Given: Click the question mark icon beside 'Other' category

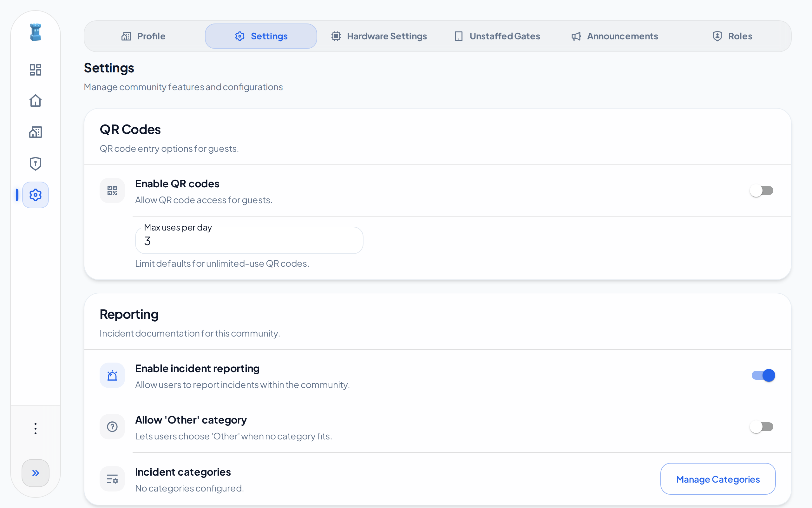Looking at the screenshot, I should pos(112,427).
